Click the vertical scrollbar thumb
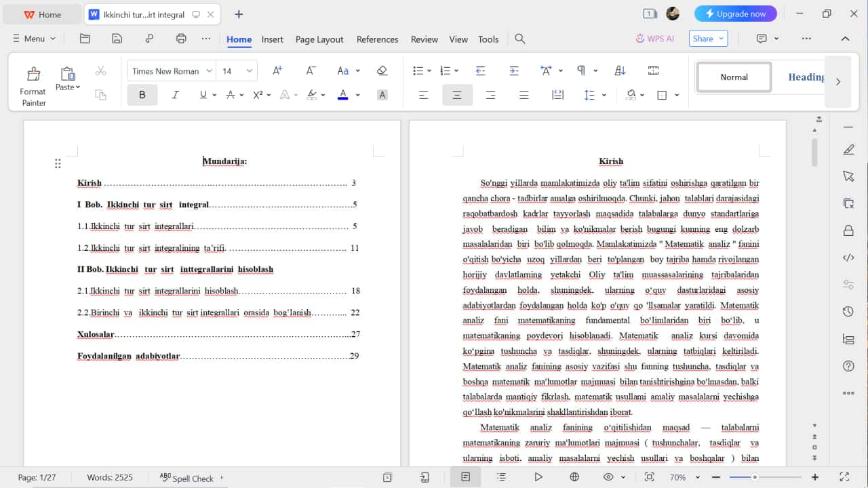 pos(814,152)
